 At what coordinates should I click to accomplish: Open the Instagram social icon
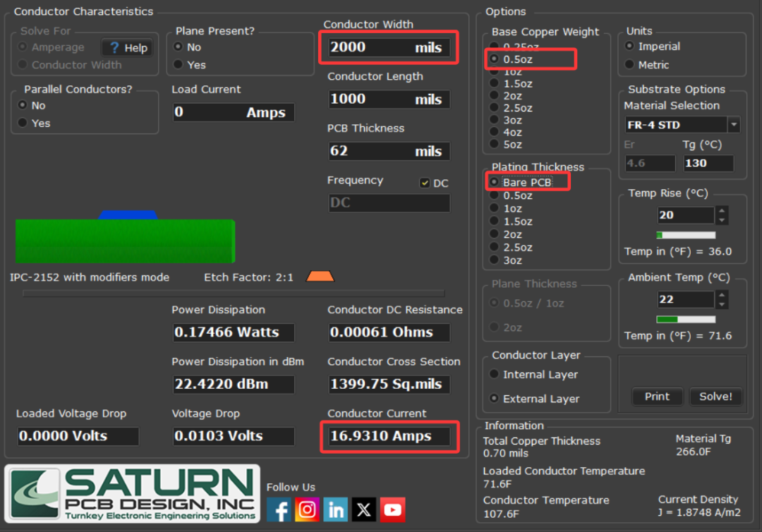click(x=307, y=509)
